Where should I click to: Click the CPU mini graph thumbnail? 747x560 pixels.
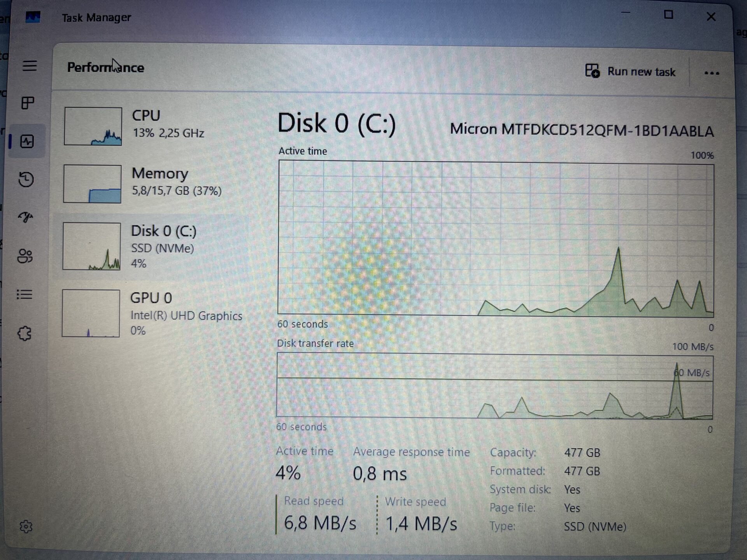(x=93, y=126)
